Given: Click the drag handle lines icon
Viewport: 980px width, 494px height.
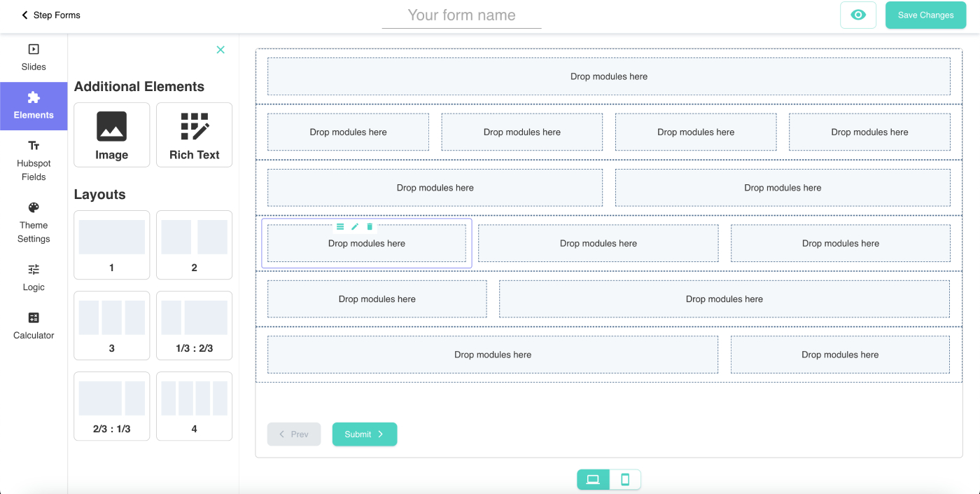Looking at the screenshot, I should click(340, 226).
